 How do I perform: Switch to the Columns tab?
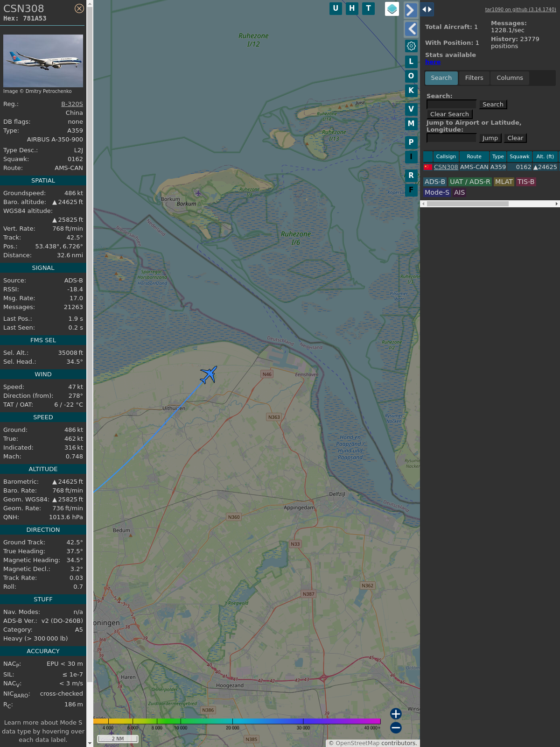[510, 78]
